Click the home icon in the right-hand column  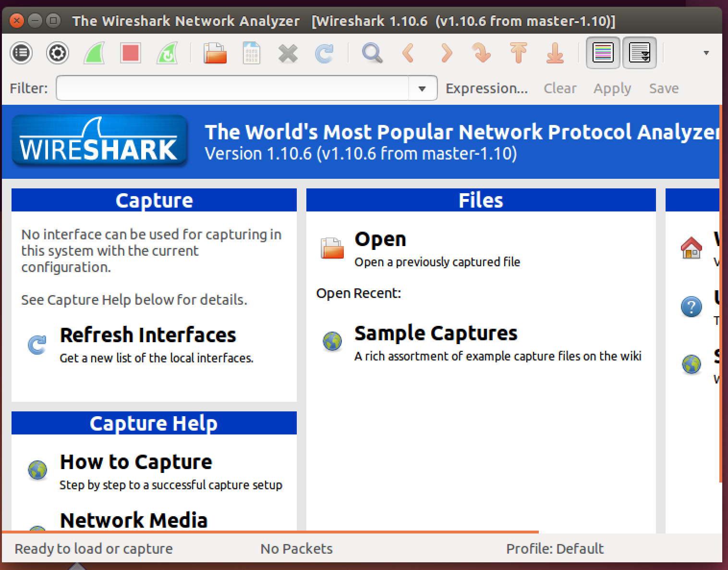(x=692, y=248)
